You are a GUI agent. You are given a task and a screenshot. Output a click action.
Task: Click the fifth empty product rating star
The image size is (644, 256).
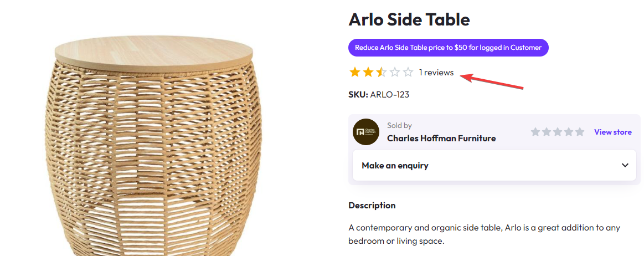coord(408,72)
